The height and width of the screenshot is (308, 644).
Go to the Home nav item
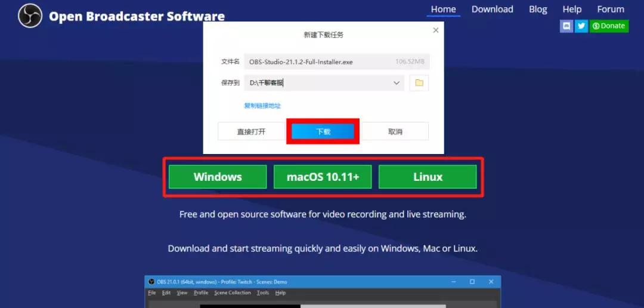tap(443, 9)
